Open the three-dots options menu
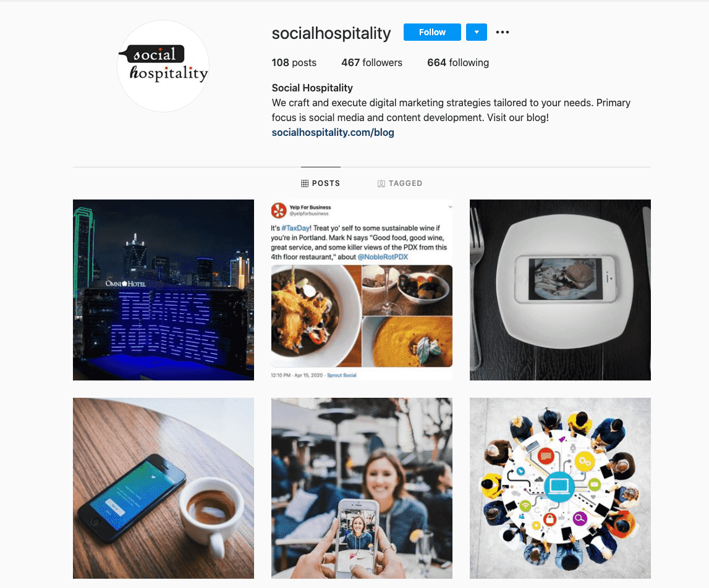This screenshot has height=588, width=709. pos(503,32)
